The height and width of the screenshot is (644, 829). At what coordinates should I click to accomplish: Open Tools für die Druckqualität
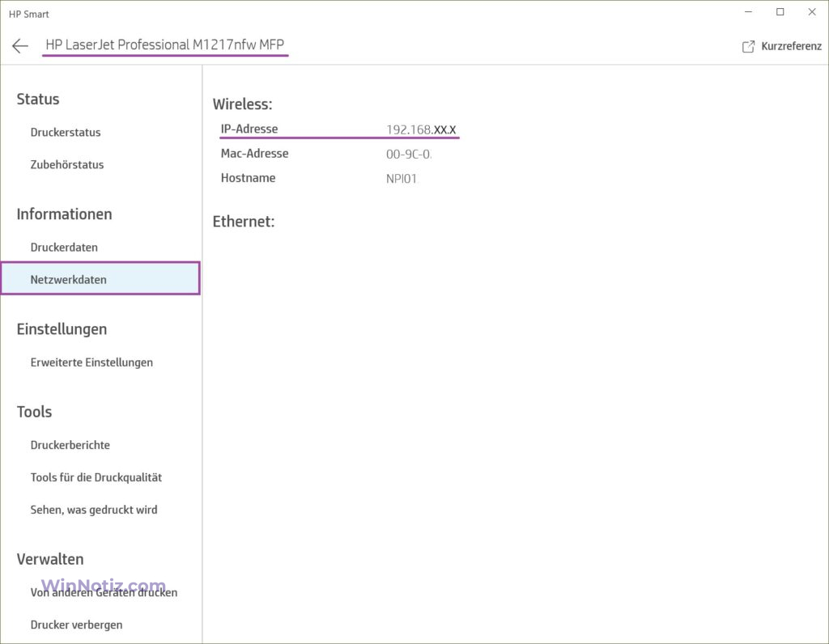[x=96, y=477]
